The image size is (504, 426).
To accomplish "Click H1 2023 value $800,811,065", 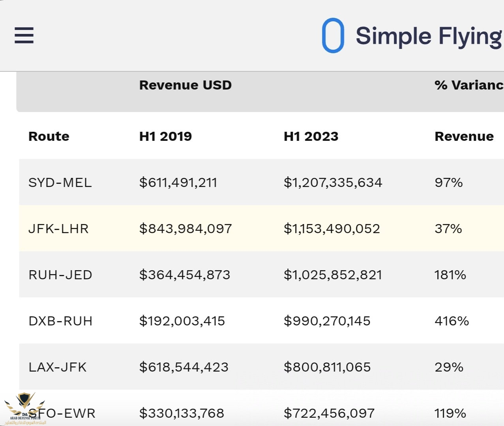I will coord(327,367).
